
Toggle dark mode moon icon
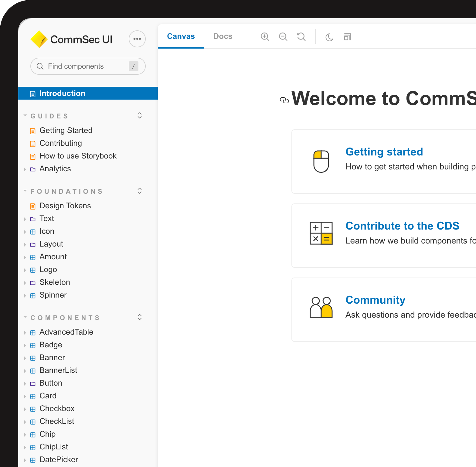[329, 37]
